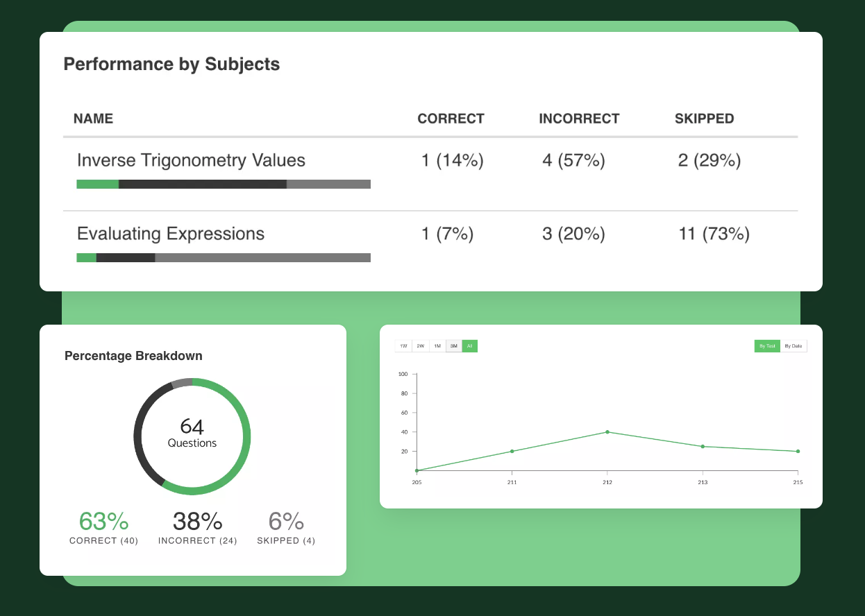
Task: Click the chart data point at 213
Action: 703,447
